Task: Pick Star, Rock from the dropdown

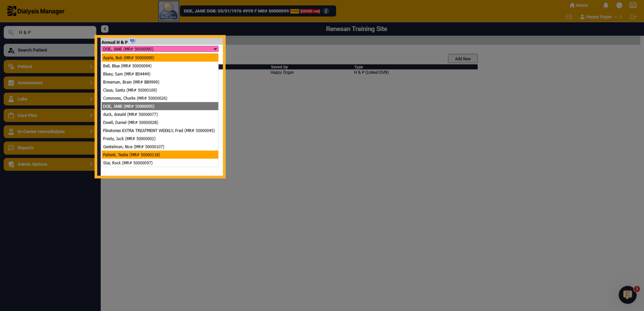Action: pos(160,163)
